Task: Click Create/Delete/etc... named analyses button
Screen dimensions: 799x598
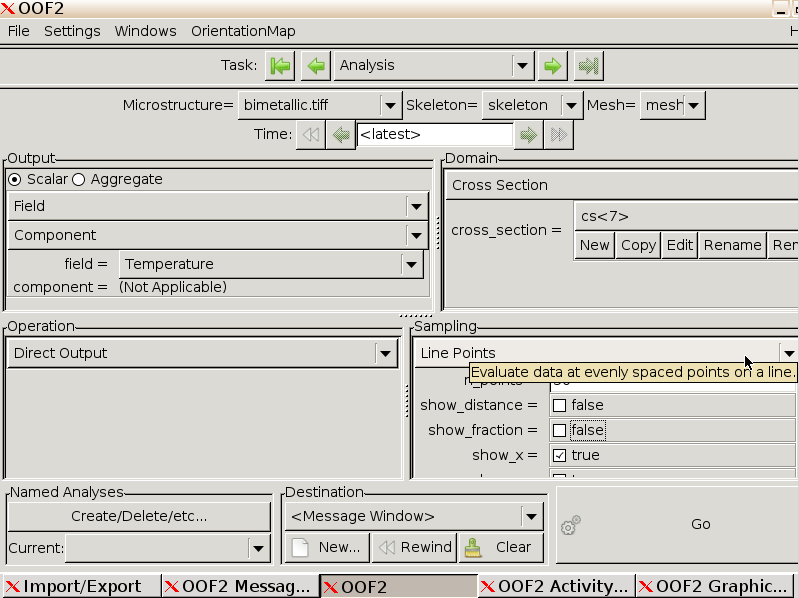Action: 139,516
